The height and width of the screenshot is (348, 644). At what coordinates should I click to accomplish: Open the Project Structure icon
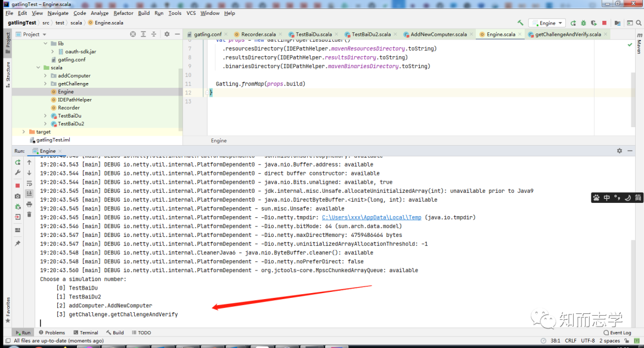(x=617, y=23)
